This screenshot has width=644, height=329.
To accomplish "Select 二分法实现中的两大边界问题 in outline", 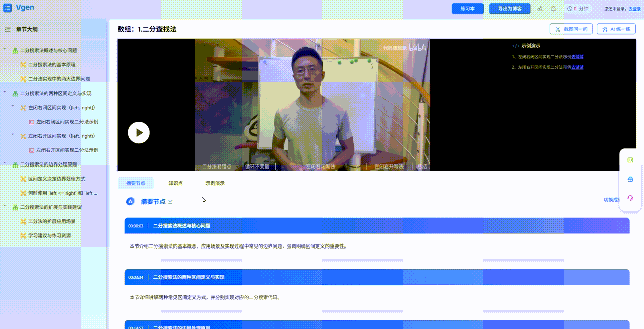I will click(59, 79).
